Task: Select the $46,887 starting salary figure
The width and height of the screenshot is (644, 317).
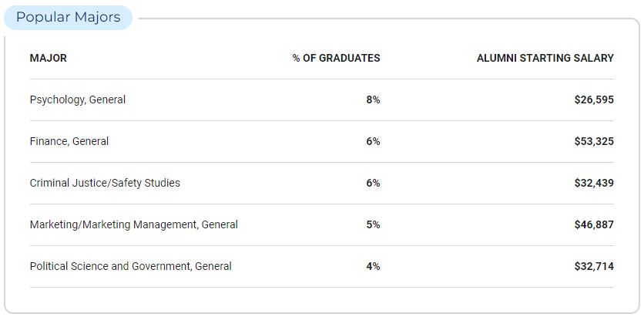Action: click(x=594, y=225)
